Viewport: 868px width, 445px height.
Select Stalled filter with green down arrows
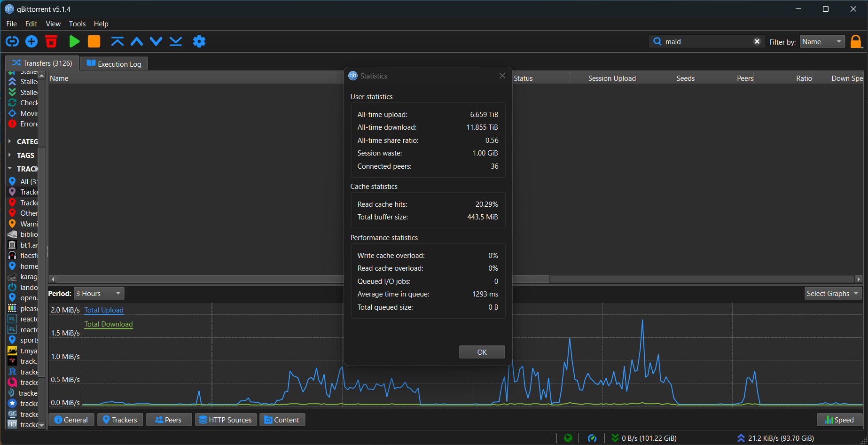23,93
